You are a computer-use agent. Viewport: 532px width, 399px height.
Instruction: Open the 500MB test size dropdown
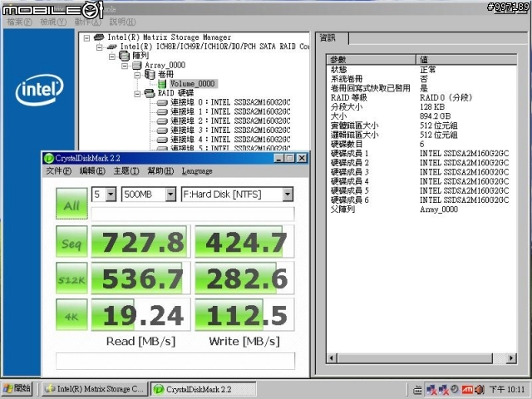pyautogui.click(x=170, y=195)
